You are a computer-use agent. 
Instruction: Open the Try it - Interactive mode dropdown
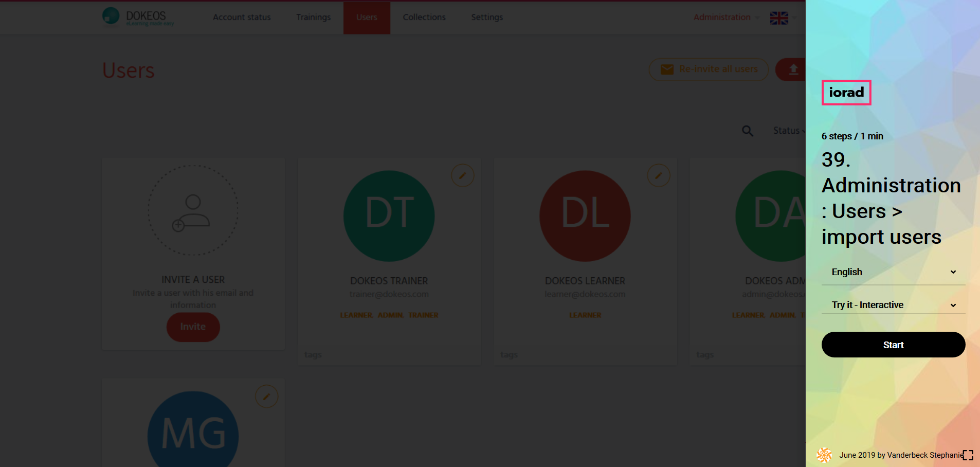click(893, 305)
